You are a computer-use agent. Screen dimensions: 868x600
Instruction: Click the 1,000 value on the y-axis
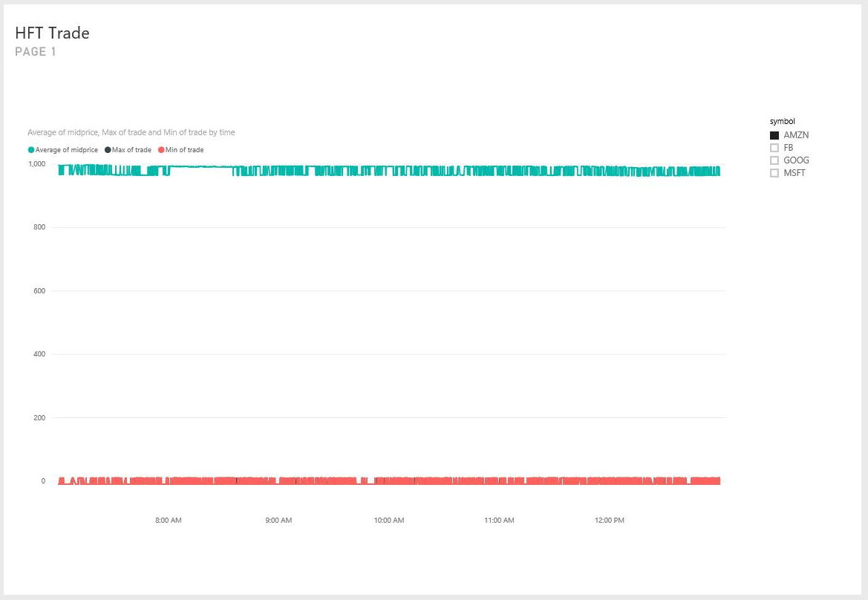point(35,163)
